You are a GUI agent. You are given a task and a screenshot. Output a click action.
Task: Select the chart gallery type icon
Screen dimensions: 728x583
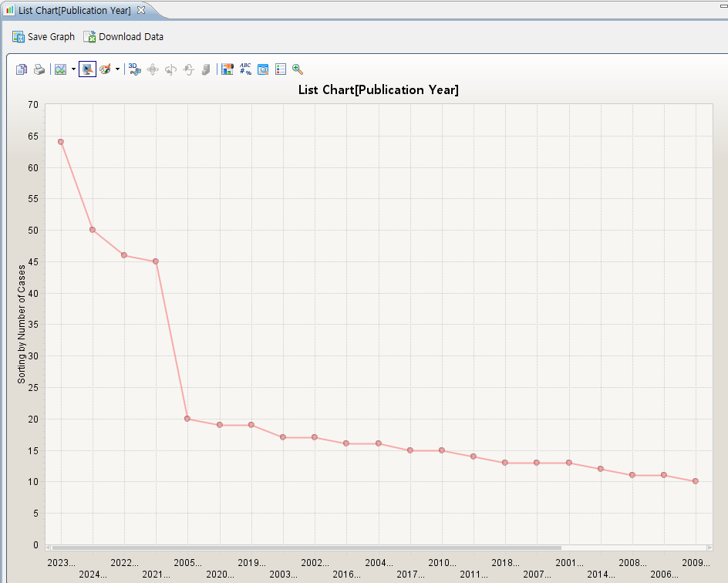click(x=61, y=69)
